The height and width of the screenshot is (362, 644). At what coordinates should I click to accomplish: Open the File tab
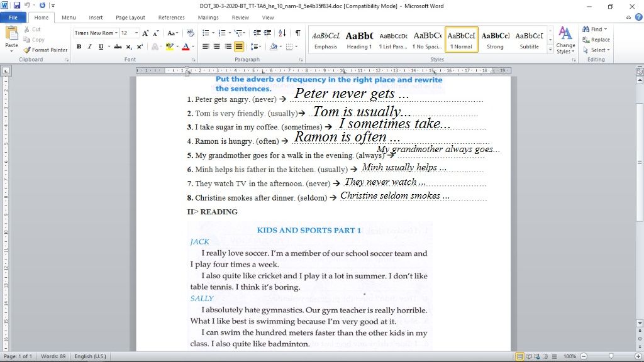click(13, 17)
